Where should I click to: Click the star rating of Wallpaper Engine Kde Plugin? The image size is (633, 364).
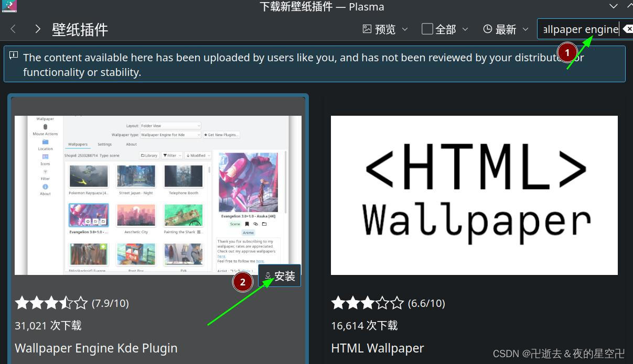pyautogui.click(x=51, y=303)
